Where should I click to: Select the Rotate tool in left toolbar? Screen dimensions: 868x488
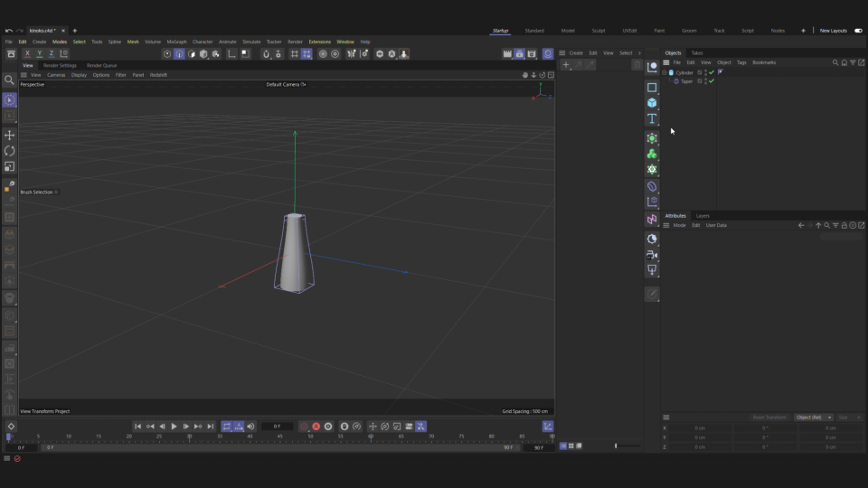tap(9, 151)
